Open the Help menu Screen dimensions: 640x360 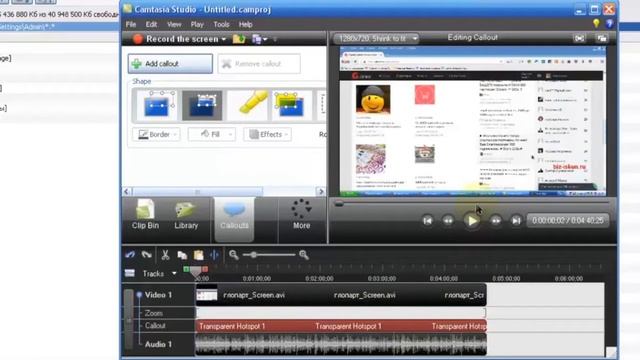pos(245,24)
